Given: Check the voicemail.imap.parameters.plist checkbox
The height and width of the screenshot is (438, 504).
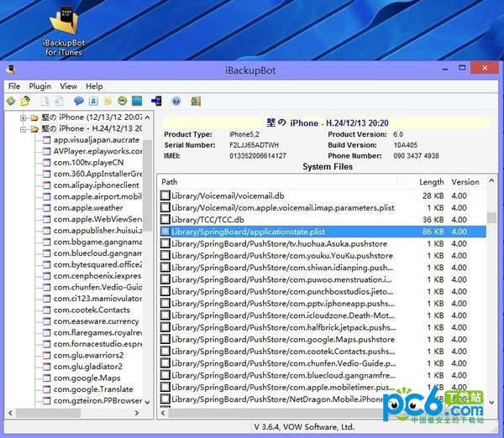Looking at the screenshot, I should click(x=165, y=207).
